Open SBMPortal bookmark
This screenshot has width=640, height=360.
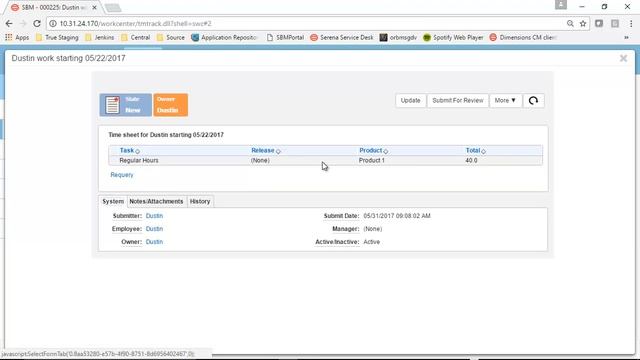click(x=285, y=38)
